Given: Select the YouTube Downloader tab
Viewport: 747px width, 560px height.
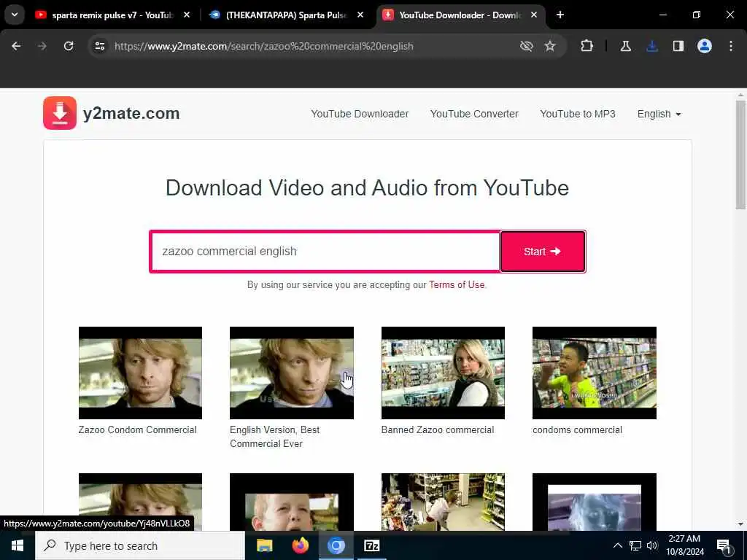Looking at the screenshot, I should 460,15.
